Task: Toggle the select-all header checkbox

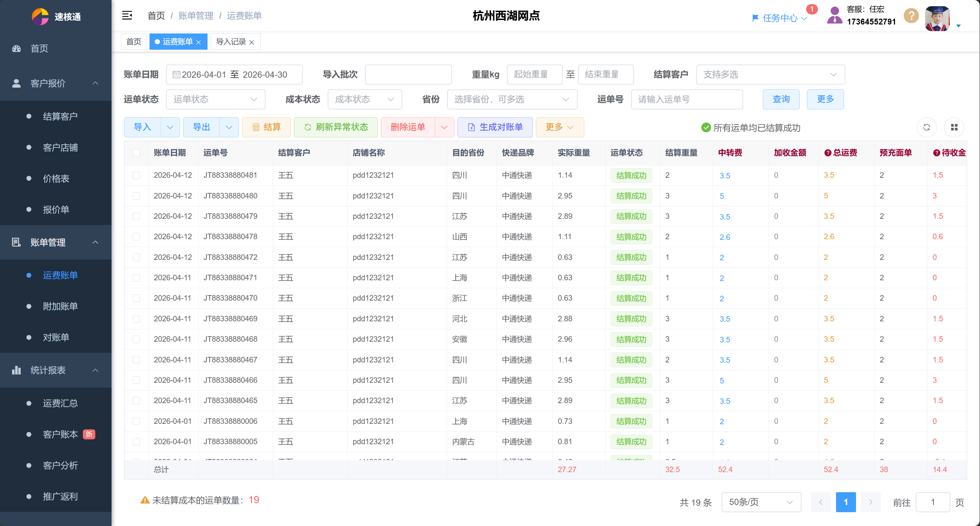Action: [136, 153]
